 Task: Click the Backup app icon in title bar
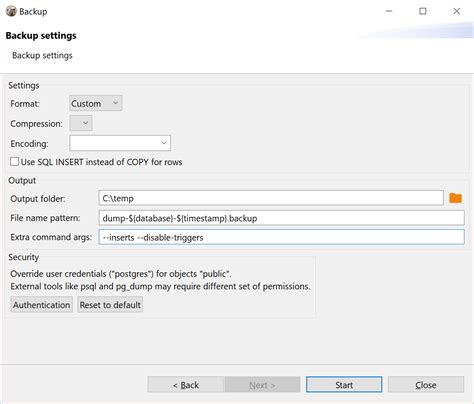click(x=11, y=11)
